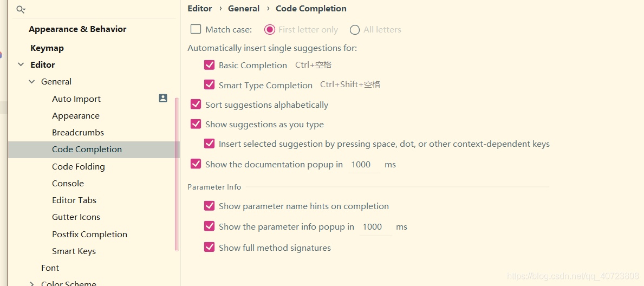Toggle Sort suggestions alphabetically

196,105
